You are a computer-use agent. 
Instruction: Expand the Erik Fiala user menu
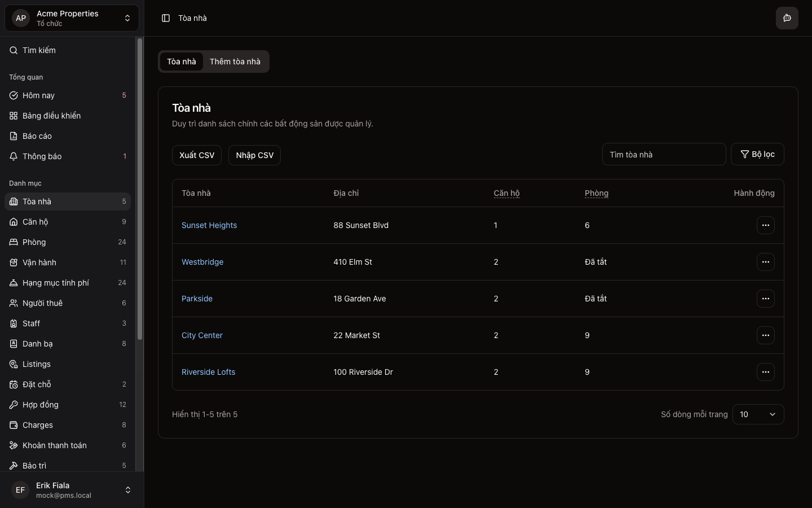72,490
